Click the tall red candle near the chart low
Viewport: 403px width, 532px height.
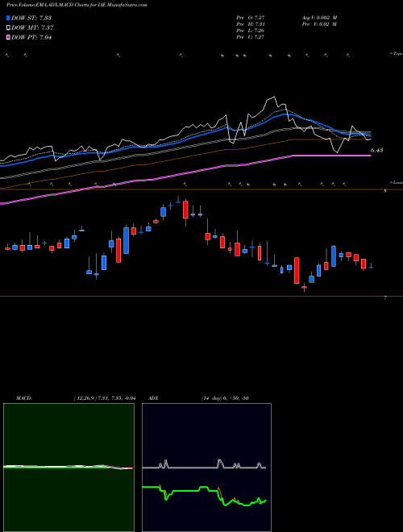click(x=297, y=270)
